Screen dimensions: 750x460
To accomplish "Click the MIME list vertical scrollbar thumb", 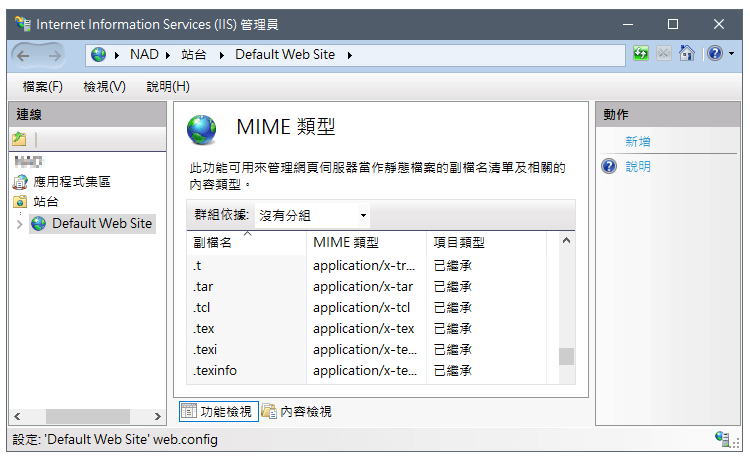I will click(x=566, y=356).
